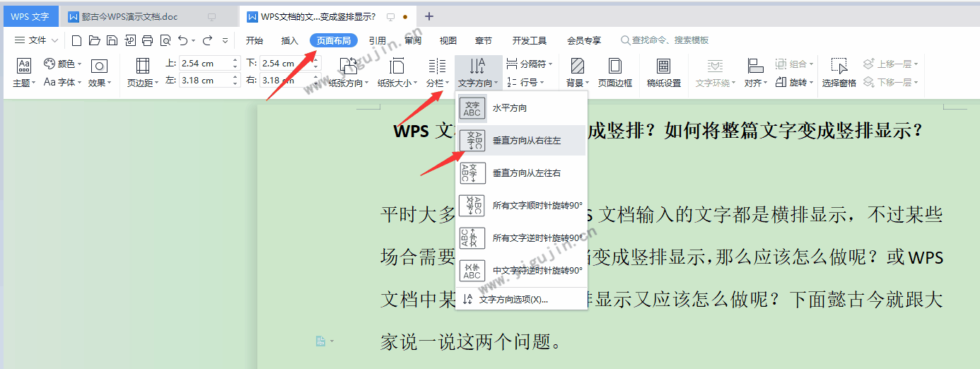980x369 pixels.
Task: Click the 对齐 align button
Action: pos(755,74)
